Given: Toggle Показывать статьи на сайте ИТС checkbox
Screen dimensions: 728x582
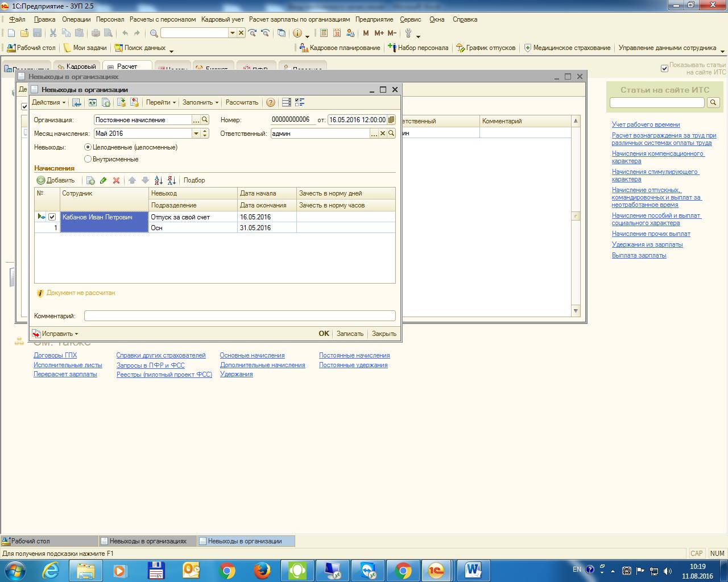Looking at the screenshot, I should pos(664,69).
